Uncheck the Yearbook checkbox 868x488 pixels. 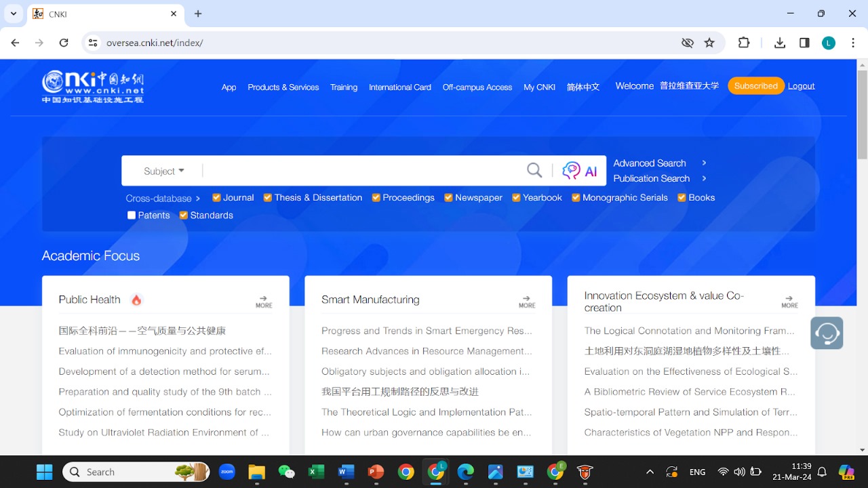516,197
